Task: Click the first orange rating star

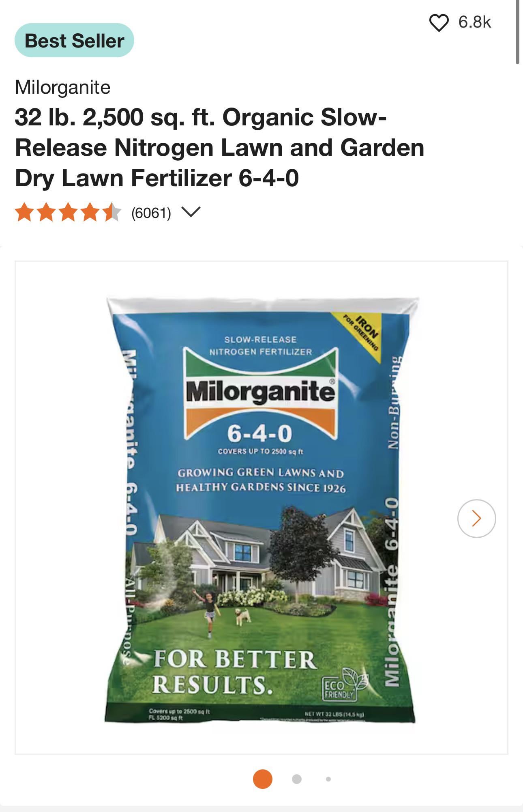Action: (24, 213)
